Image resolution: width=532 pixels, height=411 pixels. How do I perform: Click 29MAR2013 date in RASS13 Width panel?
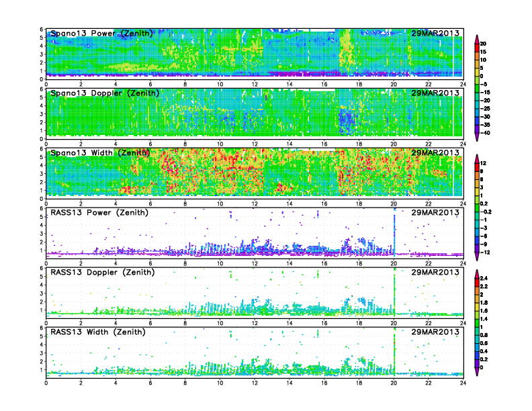pos(435,332)
